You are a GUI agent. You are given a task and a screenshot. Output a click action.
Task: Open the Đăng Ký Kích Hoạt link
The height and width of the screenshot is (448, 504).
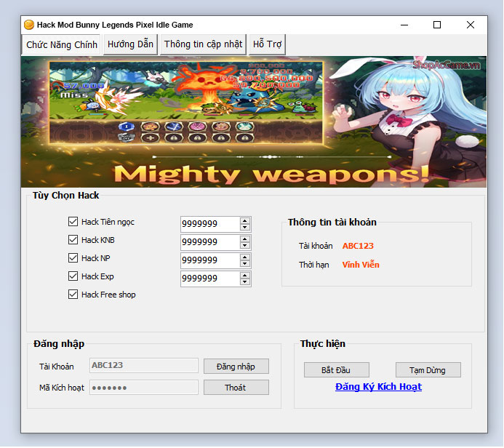(x=378, y=387)
